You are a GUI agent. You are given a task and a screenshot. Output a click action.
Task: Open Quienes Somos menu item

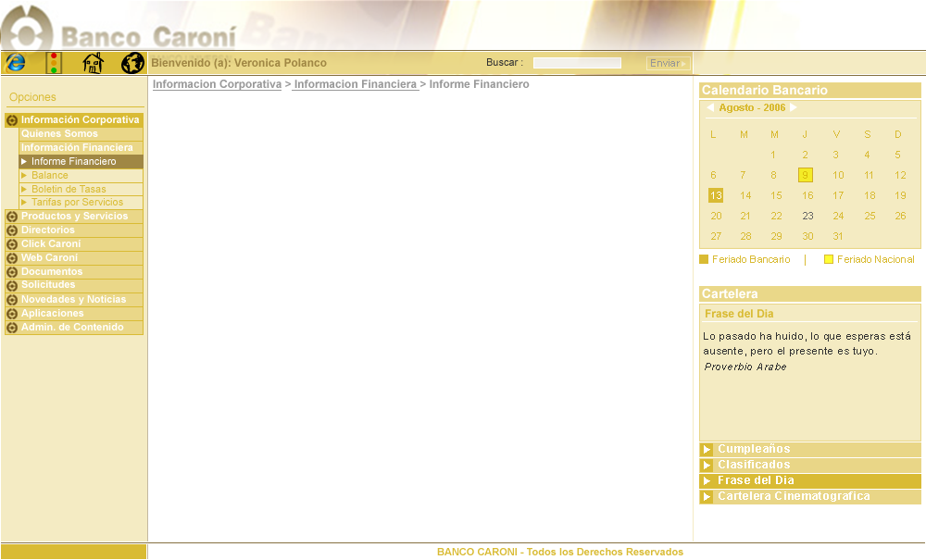coord(81,134)
